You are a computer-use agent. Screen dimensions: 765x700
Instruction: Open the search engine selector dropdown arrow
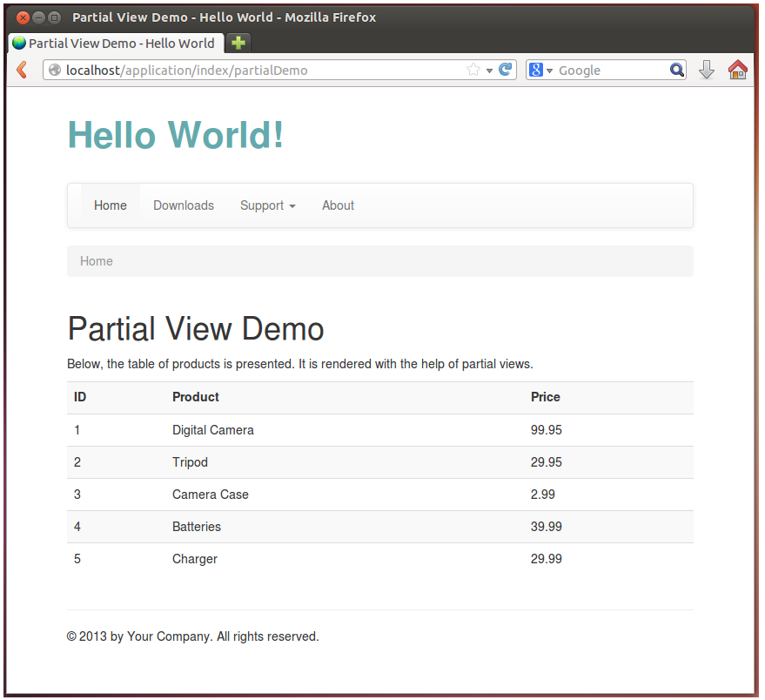pyautogui.click(x=550, y=71)
